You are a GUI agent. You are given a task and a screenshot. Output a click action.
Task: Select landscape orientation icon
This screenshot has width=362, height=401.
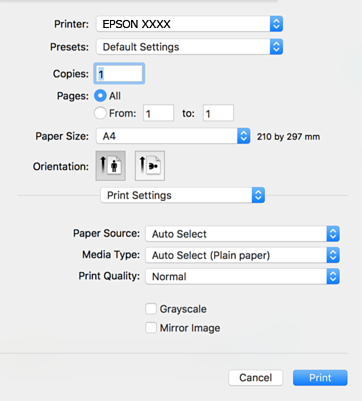(150, 166)
